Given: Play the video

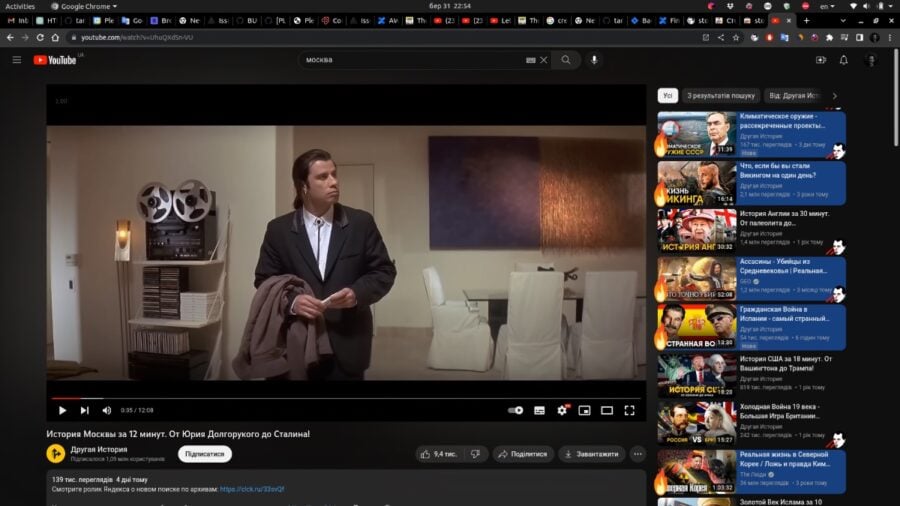Looking at the screenshot, I should click(x=63, y=410).
